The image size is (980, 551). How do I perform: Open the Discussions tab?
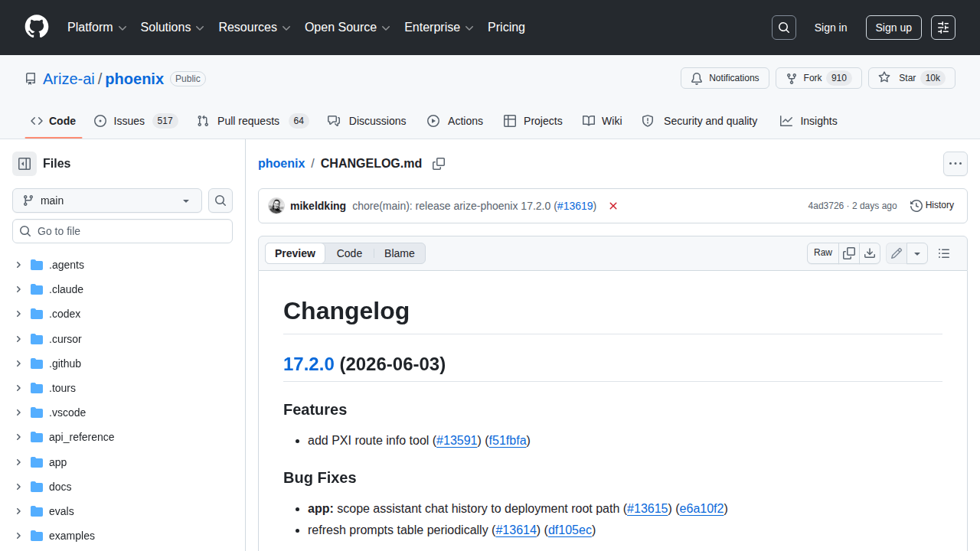(367, 121)
